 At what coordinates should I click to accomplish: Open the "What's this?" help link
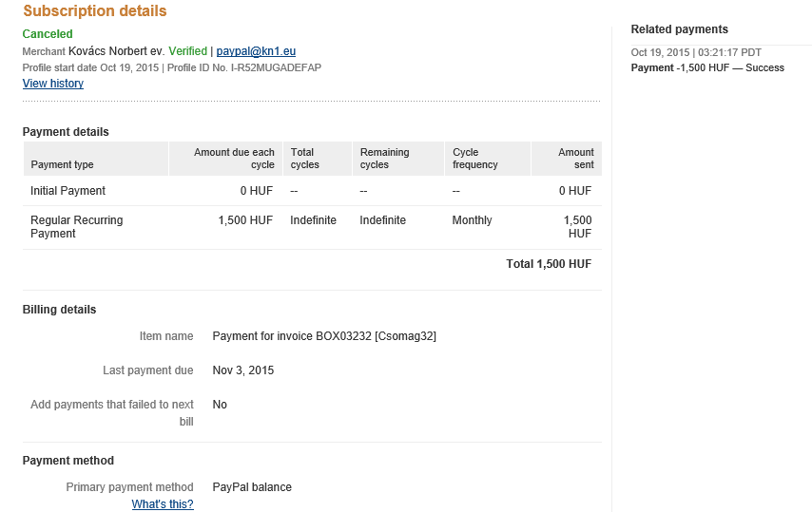(x=163, y=504)
